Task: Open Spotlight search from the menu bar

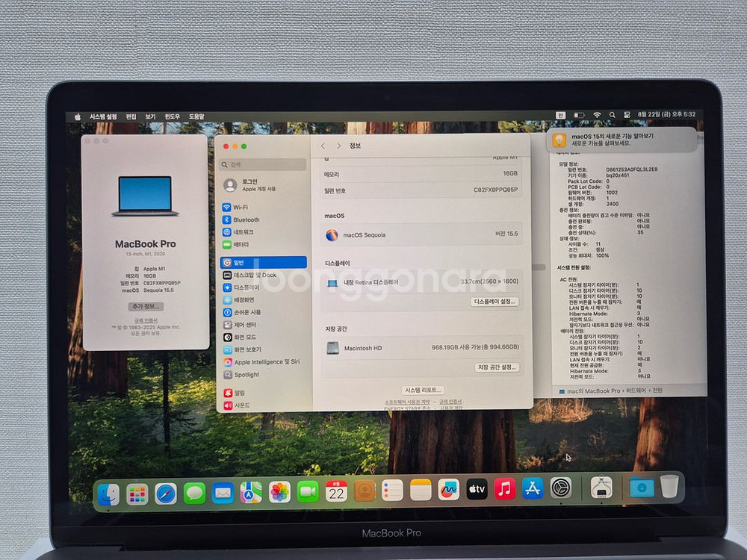Action: [613, 115]
